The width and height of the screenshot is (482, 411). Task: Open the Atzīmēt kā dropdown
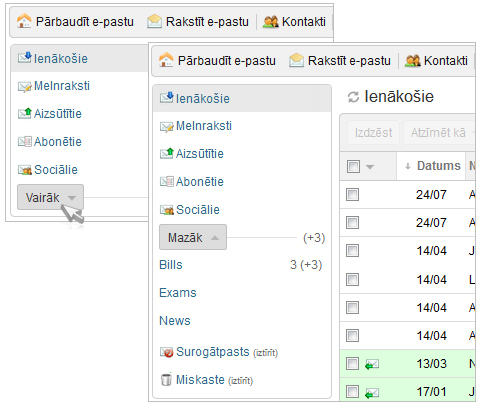click(439, 133)
